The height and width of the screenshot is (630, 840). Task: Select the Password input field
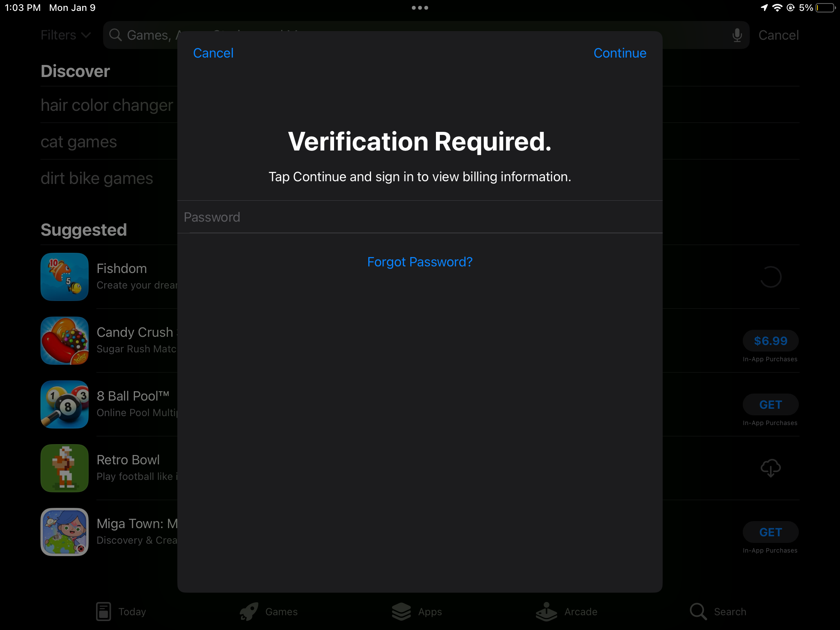[420, 216]
